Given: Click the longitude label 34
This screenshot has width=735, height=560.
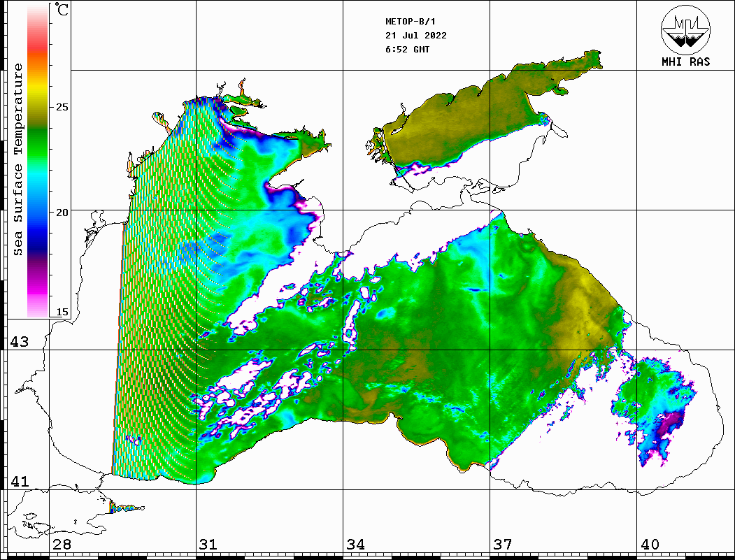Looking at the screenshot, I should 355,545.
